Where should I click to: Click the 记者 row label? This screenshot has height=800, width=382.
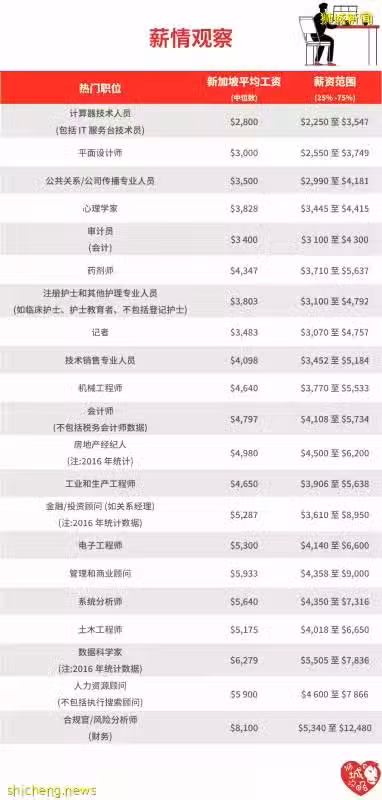pos(100,333)
